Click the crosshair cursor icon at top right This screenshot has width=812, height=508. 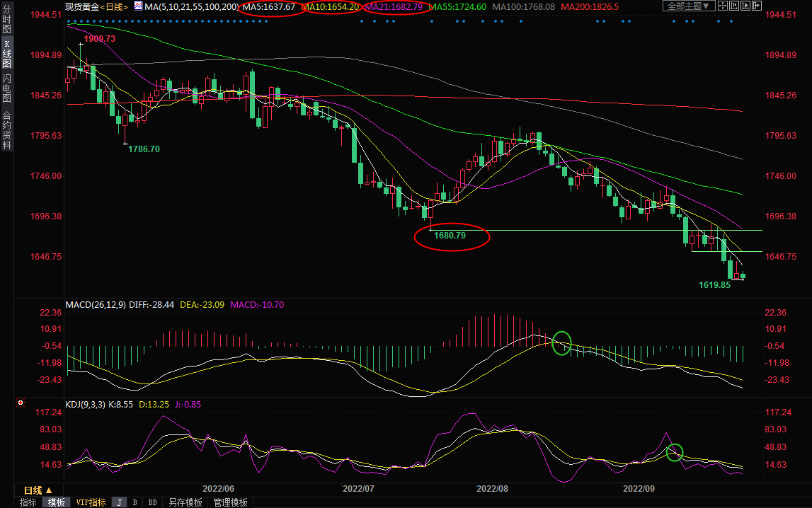tap(723, 6)
